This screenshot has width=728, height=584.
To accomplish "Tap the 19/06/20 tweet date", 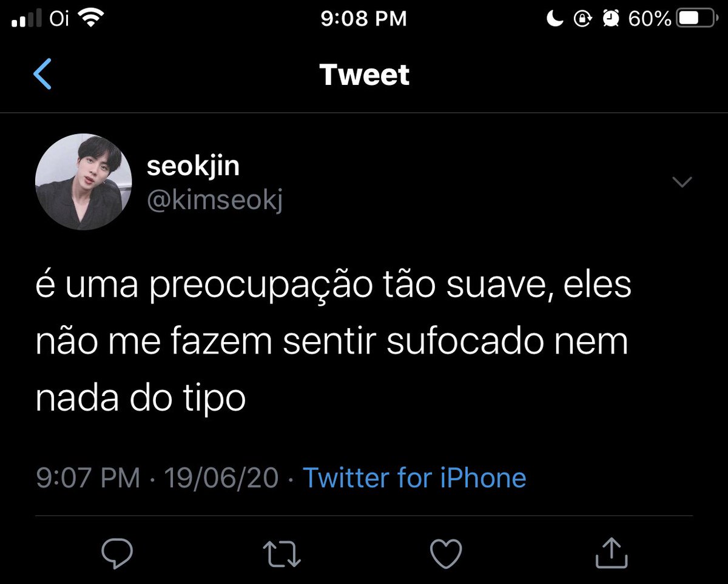I will point(221,478).
